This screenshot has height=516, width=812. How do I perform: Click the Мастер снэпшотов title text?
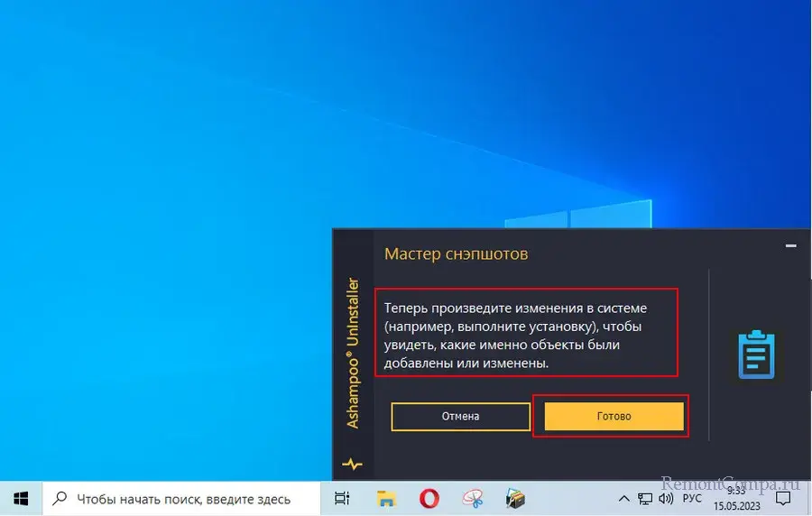[456, 253]
